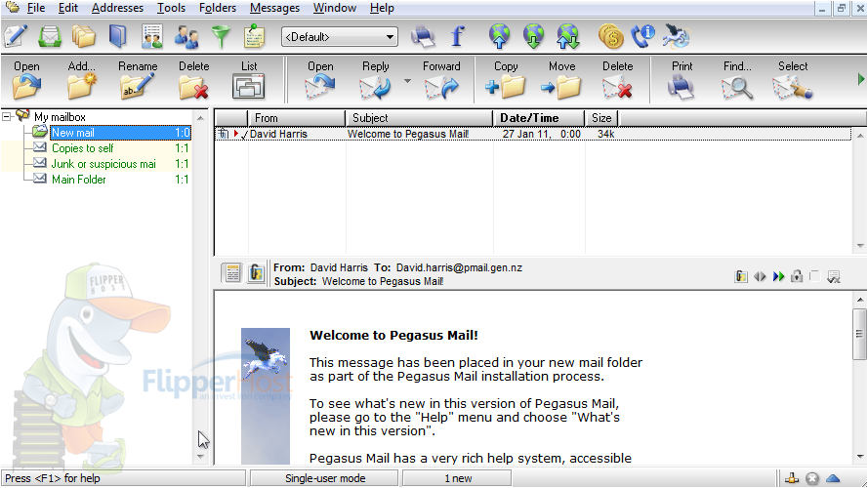Click the Select messages button
This screenshot has height=488, width=868.
[x=793, y=80]
